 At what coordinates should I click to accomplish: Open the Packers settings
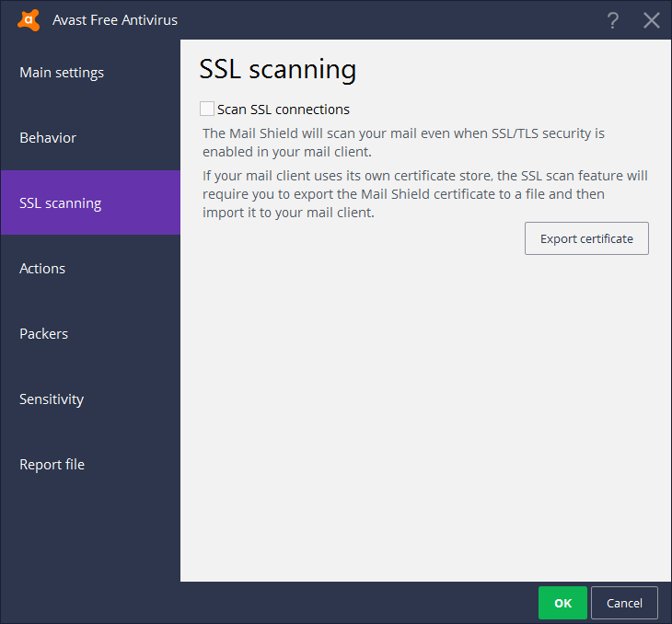[x=90, y=333]
